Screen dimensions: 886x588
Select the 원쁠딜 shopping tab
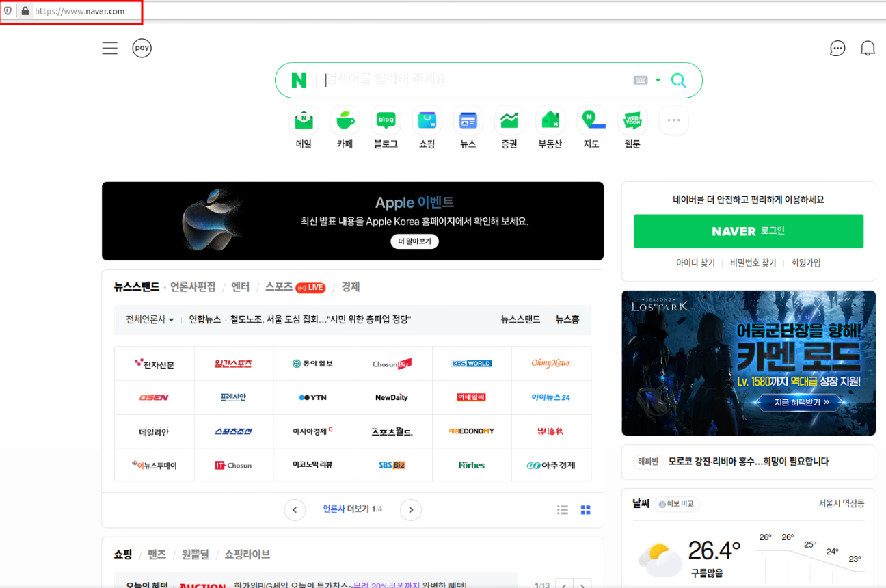click(196, 554)
